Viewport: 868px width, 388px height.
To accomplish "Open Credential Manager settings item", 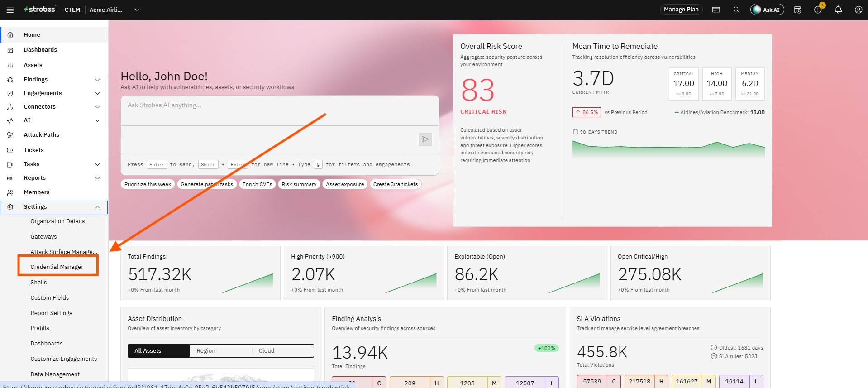I will (57, 267).
